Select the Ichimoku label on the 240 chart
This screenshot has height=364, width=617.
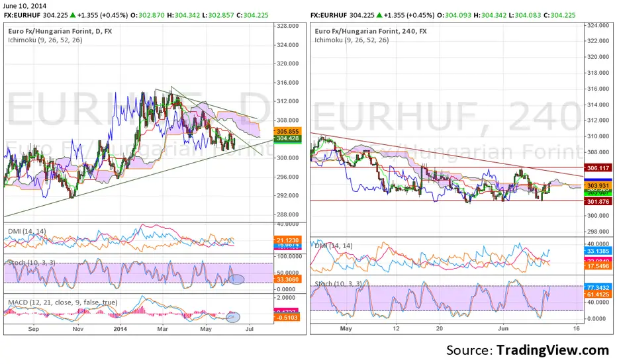pyautogui.click(x=352, y=40)
